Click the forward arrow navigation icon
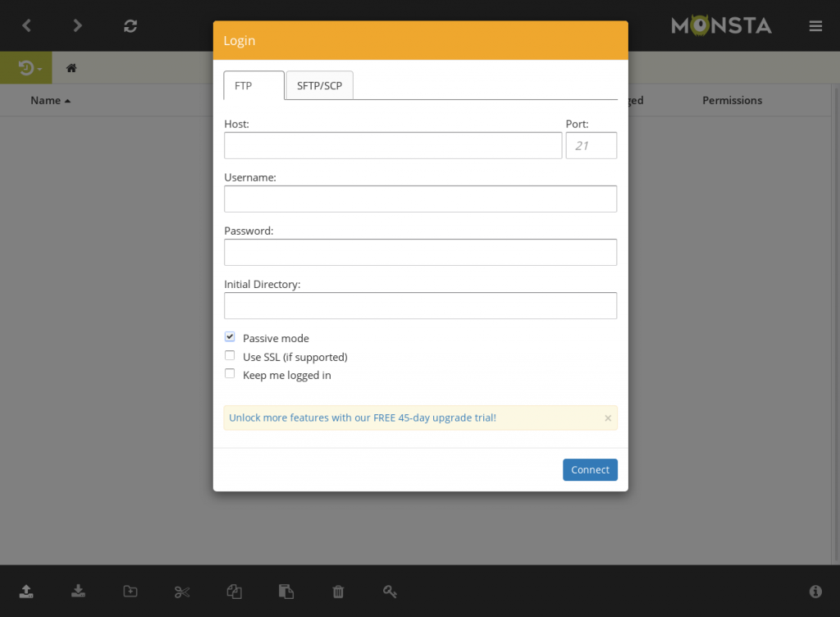Image resolution: width=840 pixels, height=617 pixels. [x=78, y=25]
